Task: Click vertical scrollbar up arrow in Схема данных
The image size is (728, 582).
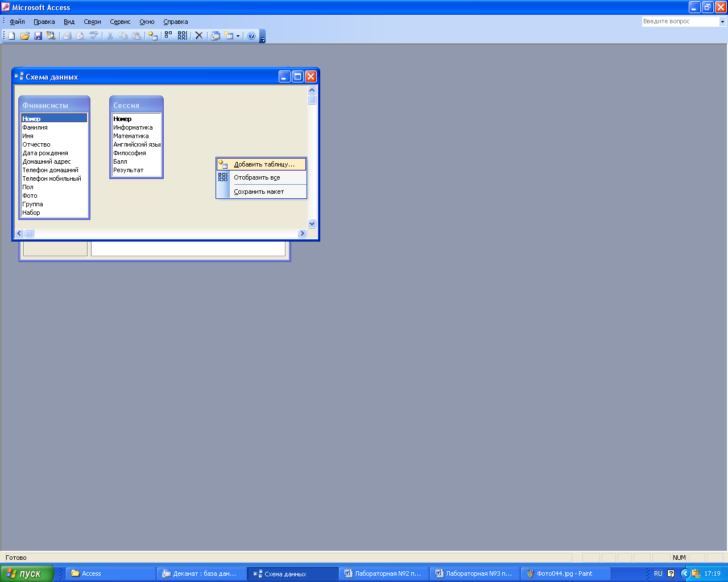Action: click(312, 90)
